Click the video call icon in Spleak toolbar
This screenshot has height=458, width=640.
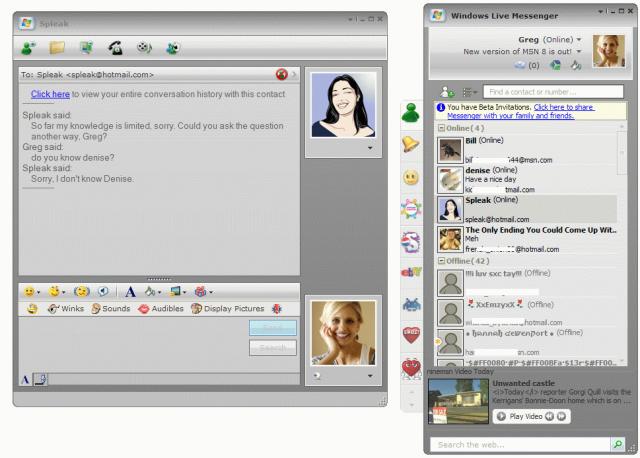click(87, 48)
